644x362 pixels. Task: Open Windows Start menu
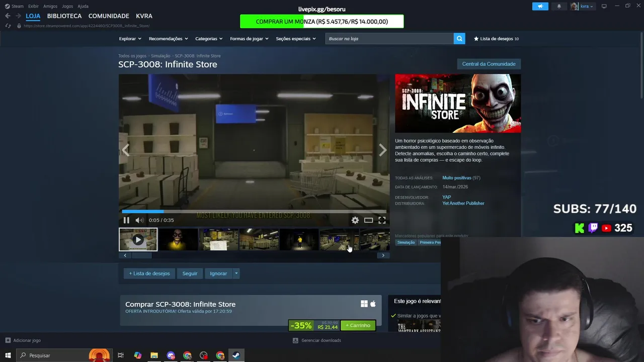coord(8,355)
